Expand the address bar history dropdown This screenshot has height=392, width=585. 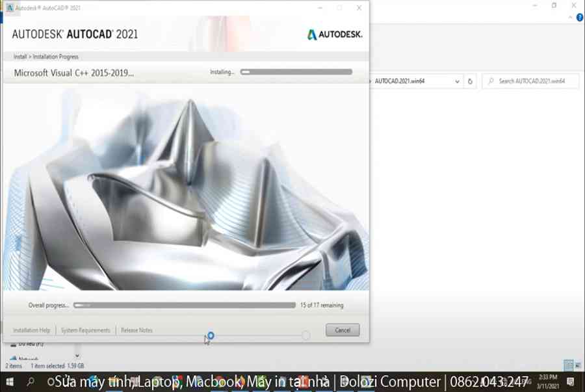pos(457,81)
